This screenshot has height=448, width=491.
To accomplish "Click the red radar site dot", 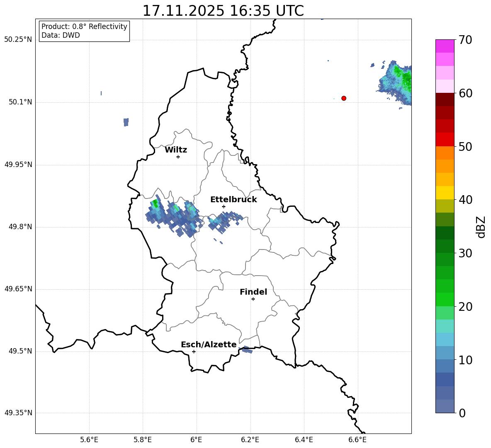I will click(344, 98).
